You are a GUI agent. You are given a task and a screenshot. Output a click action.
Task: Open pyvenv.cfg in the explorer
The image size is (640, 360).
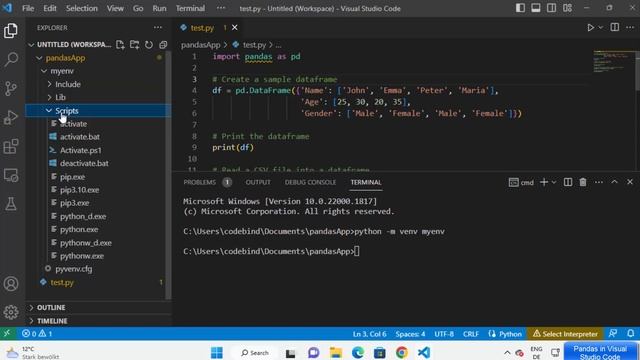coord(74,269)
